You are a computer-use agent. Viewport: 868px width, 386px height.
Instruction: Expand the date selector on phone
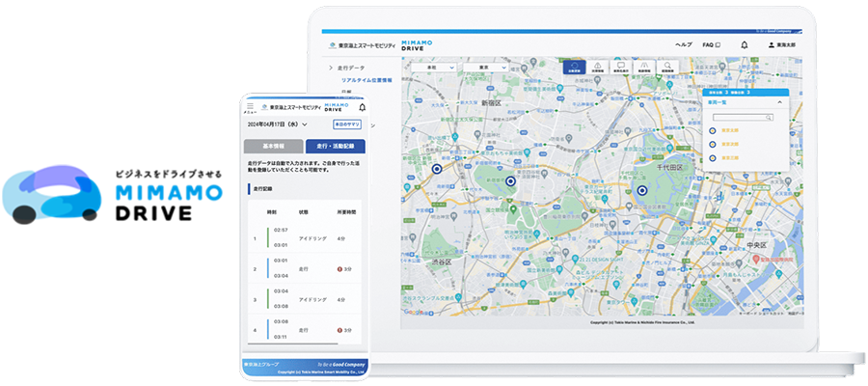(305, 124)
